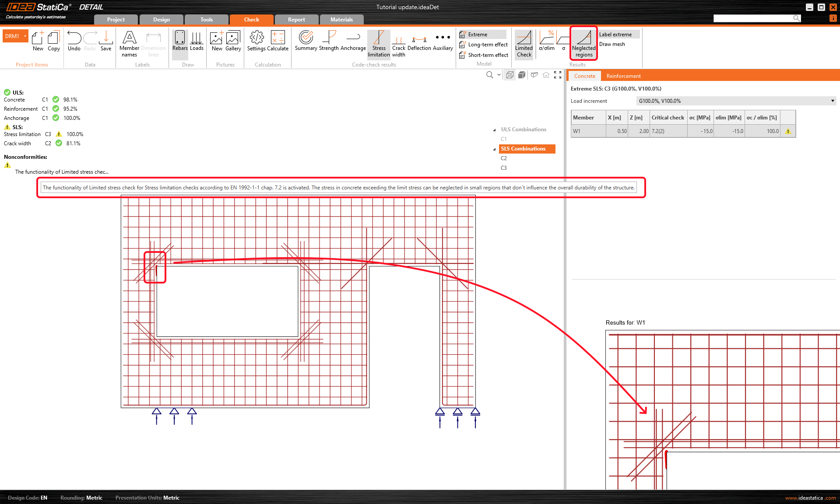Image resolution: width=840 pixels, height=504 pixels.
Task: Click the search field in title bar
Action: pos(753,18)
